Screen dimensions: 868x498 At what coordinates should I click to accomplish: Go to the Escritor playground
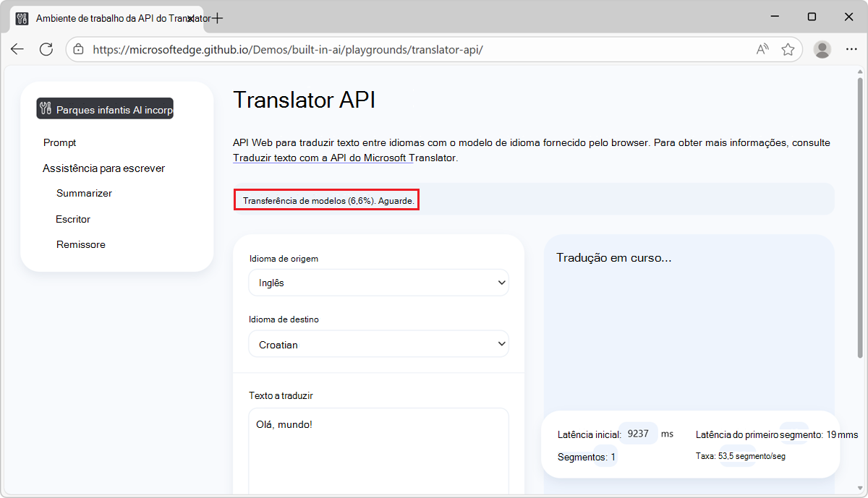pyautogui.click(x=73, y=219)
